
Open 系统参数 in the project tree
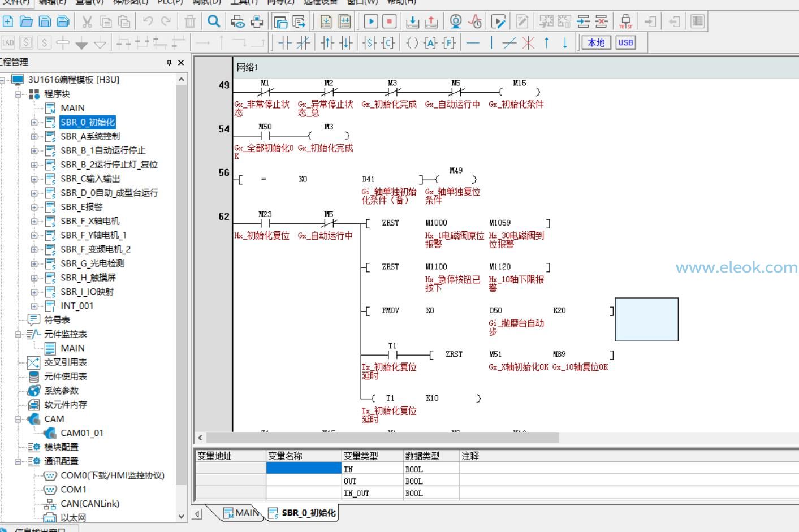tap(61, 391)
